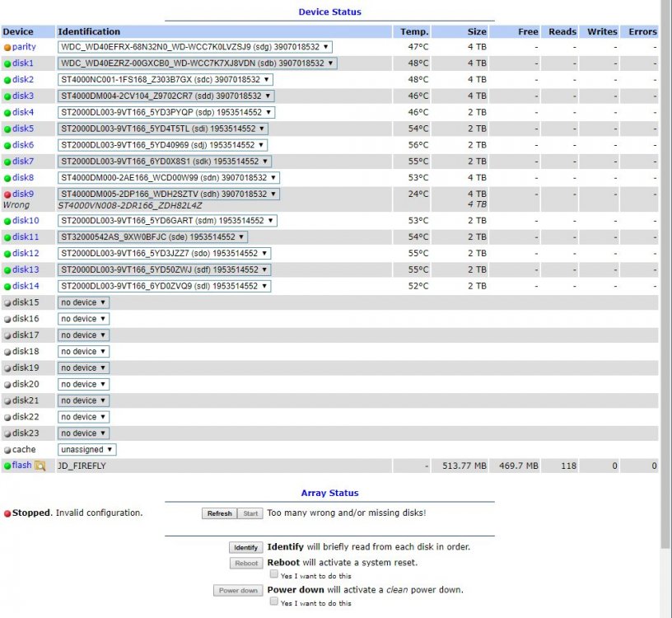The height and width of the screenshot is (618, 672).
Task: Click the wrong disk ST4000VN008-2DR166_ZDH82L4Z text
Action: click(130, 205)
